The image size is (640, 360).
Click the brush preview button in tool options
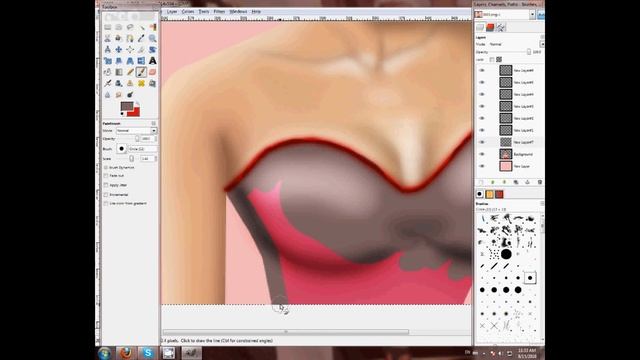pyautogui.click(x=121, y=149)
